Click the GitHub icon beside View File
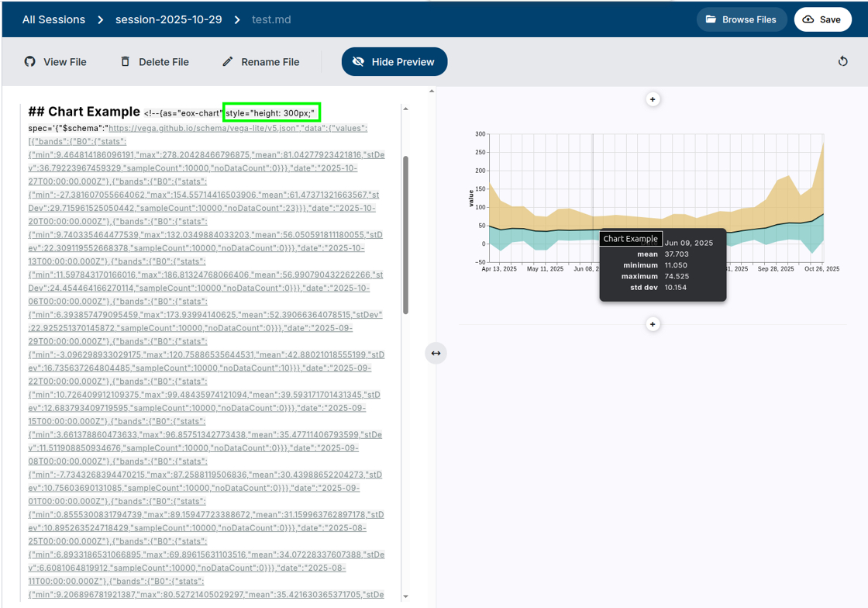 pos(30,62)
